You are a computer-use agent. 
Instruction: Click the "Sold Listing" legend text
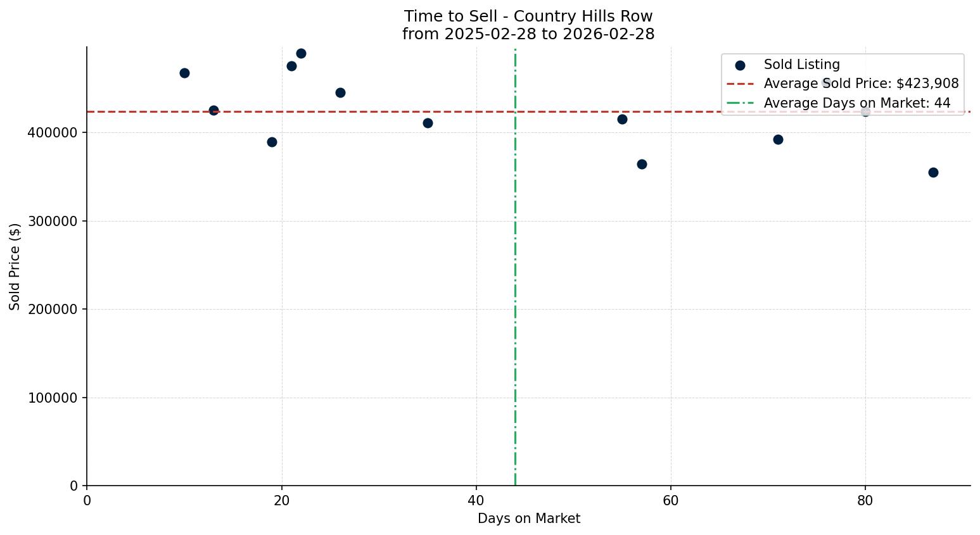click(801, 65)
